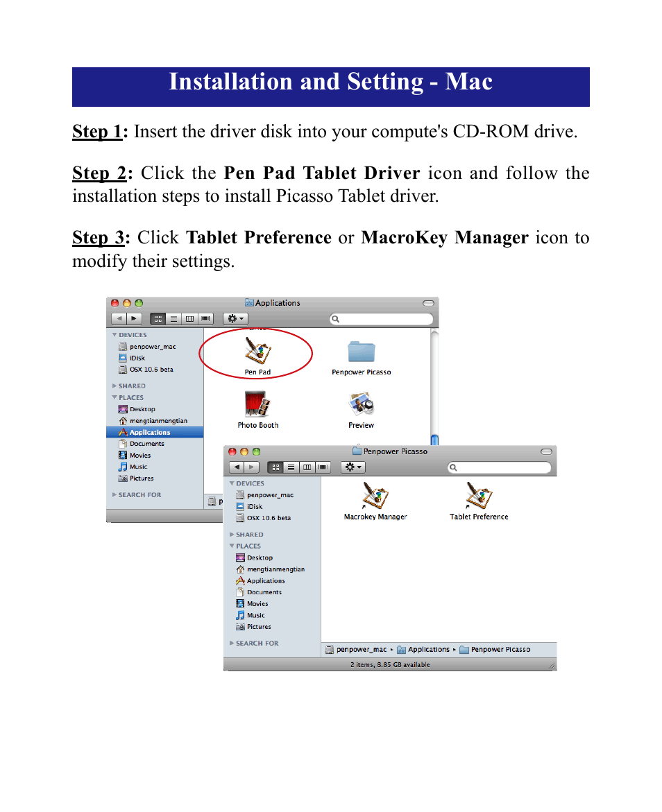Click toolbar toggle pill in Penpower Picasso title bar
This screenshot has width=662, height=812.
point(546,451)
